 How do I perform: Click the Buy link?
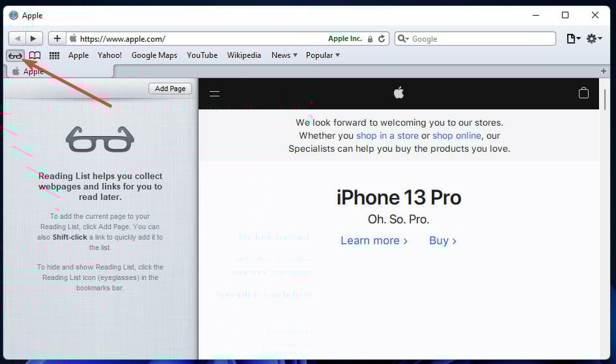tap(443, 240)
